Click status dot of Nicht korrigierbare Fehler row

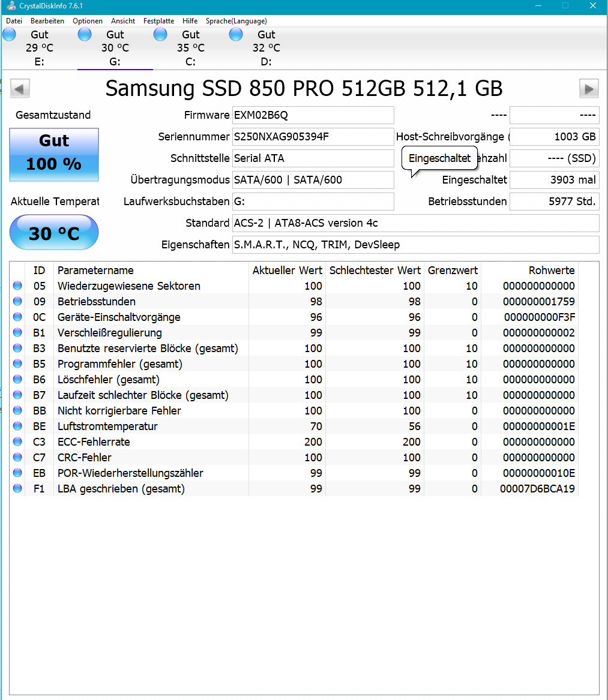tap(17, 411)
